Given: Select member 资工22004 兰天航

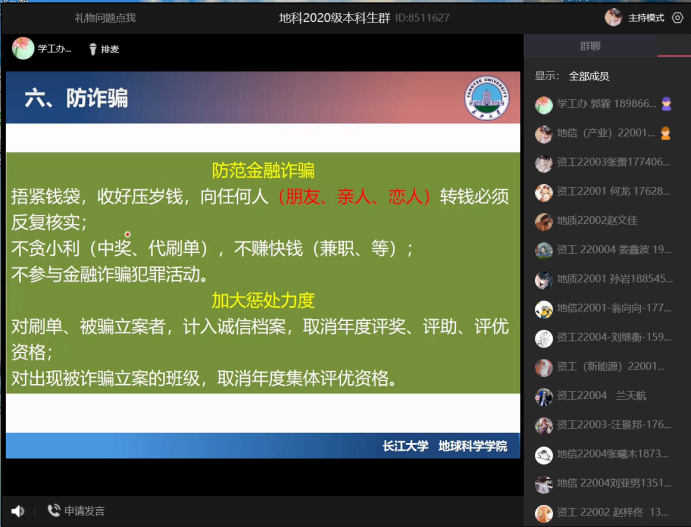Looking at the screenshot, I should (x=597, y=396).
